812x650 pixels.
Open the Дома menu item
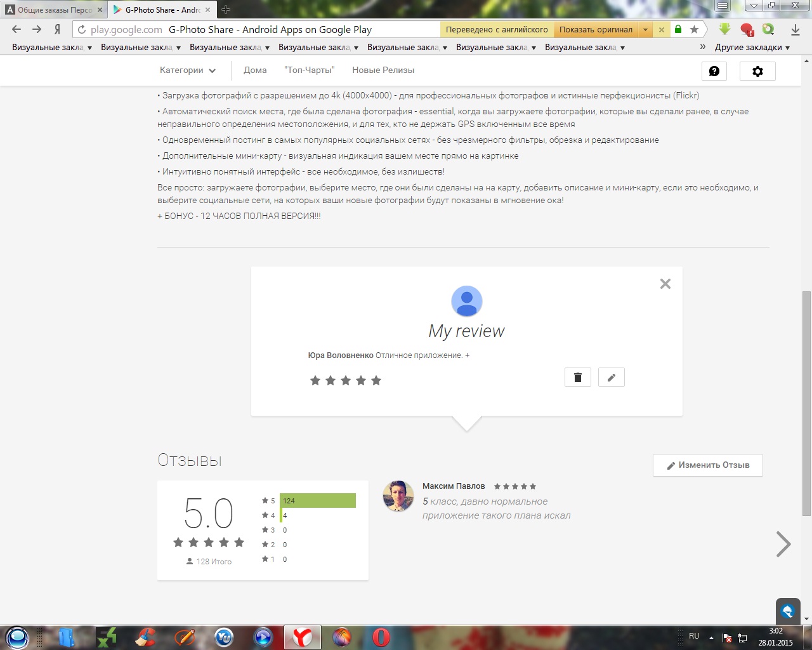click(255, 70)
